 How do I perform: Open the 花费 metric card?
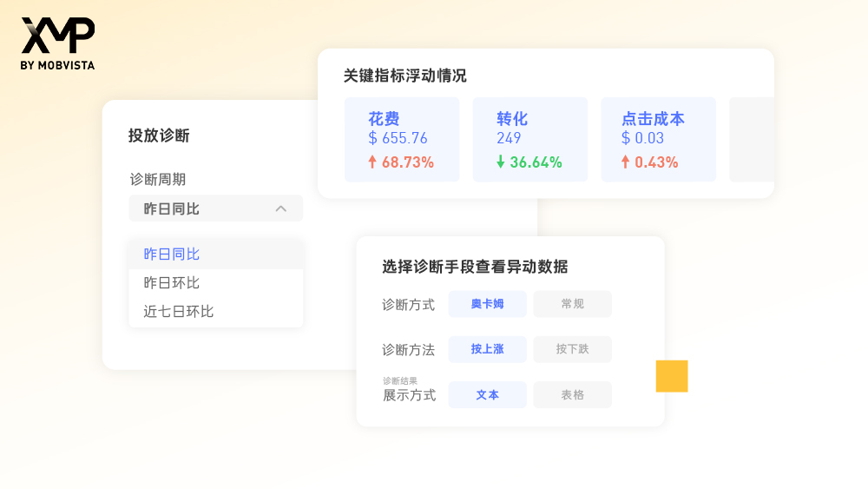[x=402, y=140]
